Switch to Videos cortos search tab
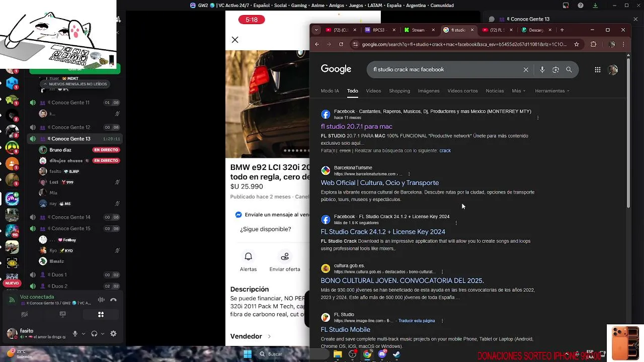Viewport: 644px width, 362px height. coord(462,91)
